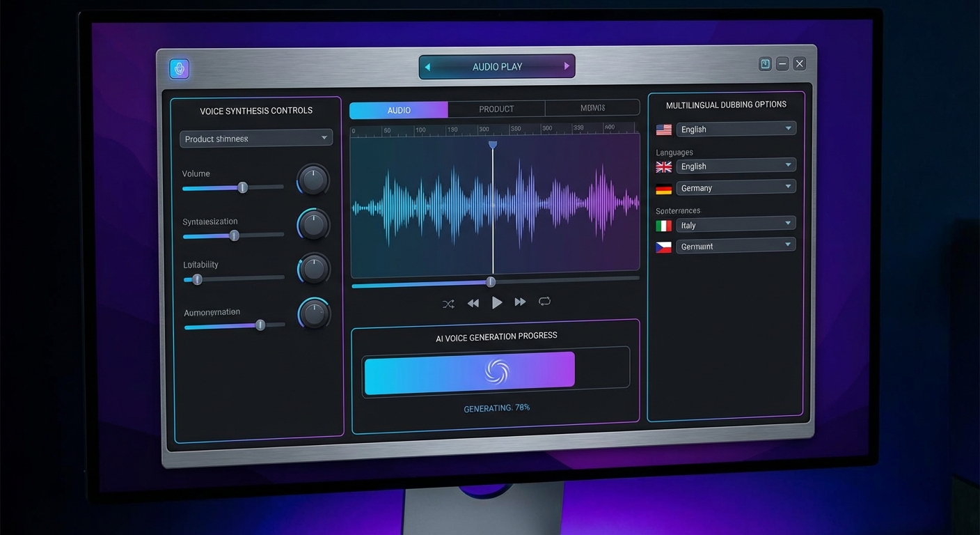This screenshot has height=535, width=980.
Task: Open the Germany language dropdown
Action: (x=736, y=187)
